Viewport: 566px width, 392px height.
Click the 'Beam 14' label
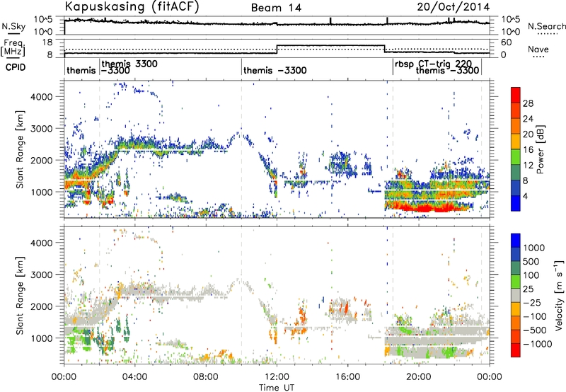tap(276, 8)
